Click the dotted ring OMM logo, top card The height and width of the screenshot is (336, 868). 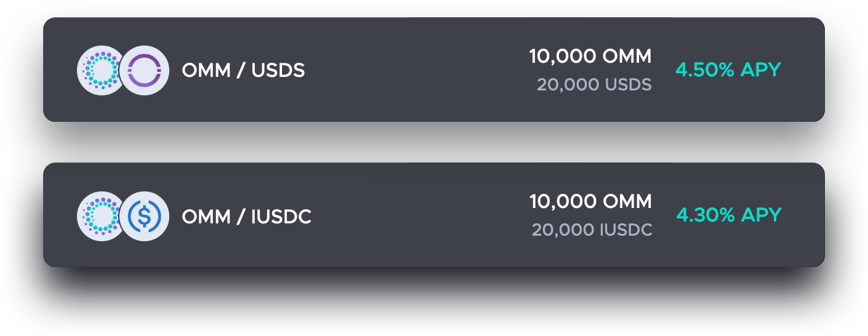click(x=101, y=71)
